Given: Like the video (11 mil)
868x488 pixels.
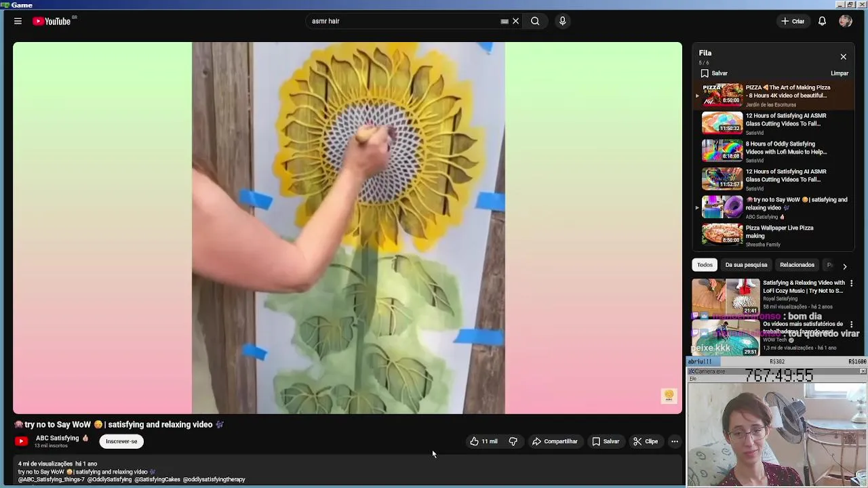Looking at the screenshot, I should (483, 441).
